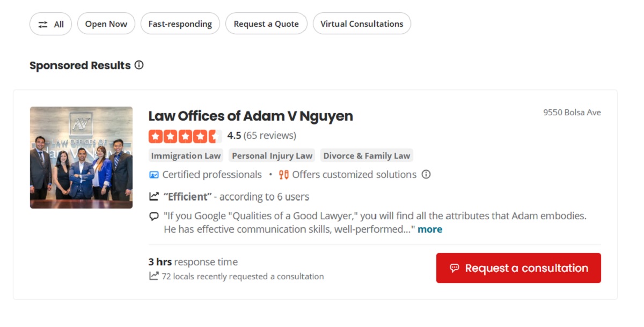Click the Sponsored Results info icon
Viewport: 644px width, 327px height.
(x=139, y=65)
